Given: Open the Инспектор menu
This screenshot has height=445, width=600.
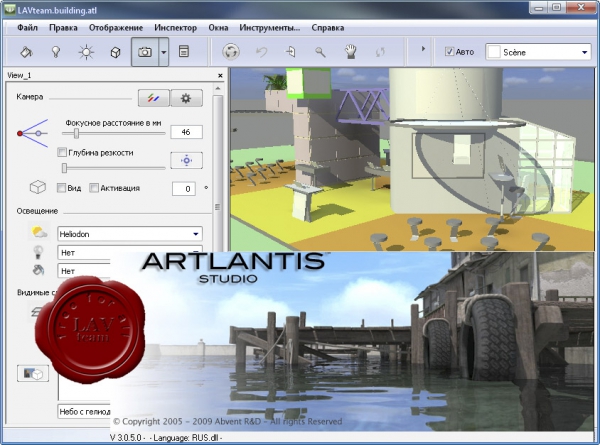Looking at the screenshot, I should (x=175, y=28).
